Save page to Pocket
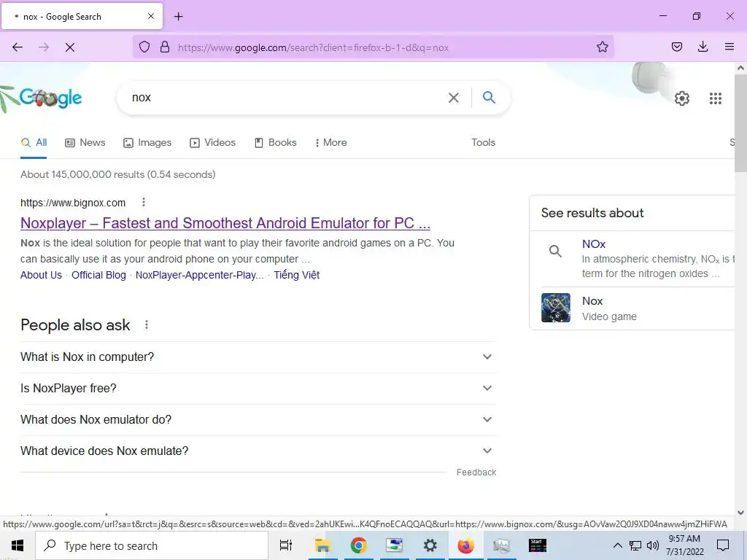The image size is (747, 560). pyautogui.click(x=677, y=47)
